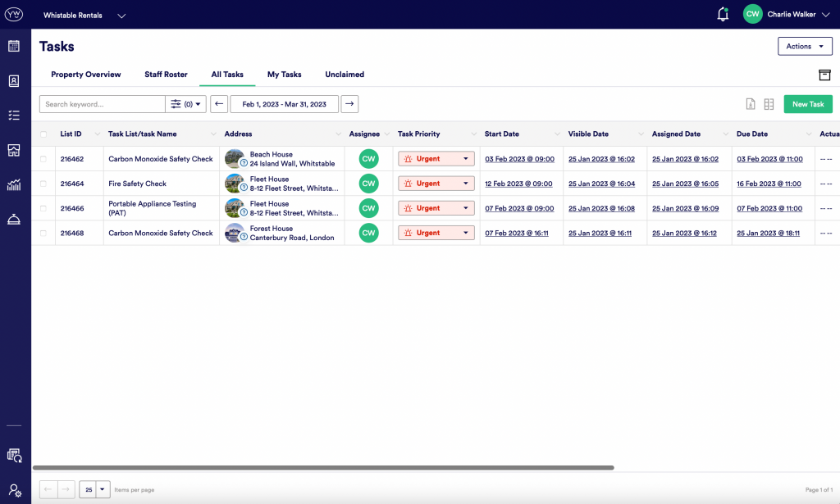Viewport: 840px width, 504px height.
Task: Open start date 03 Feb 2023 @ 09:00 link
Action: [x=519, y=159]
